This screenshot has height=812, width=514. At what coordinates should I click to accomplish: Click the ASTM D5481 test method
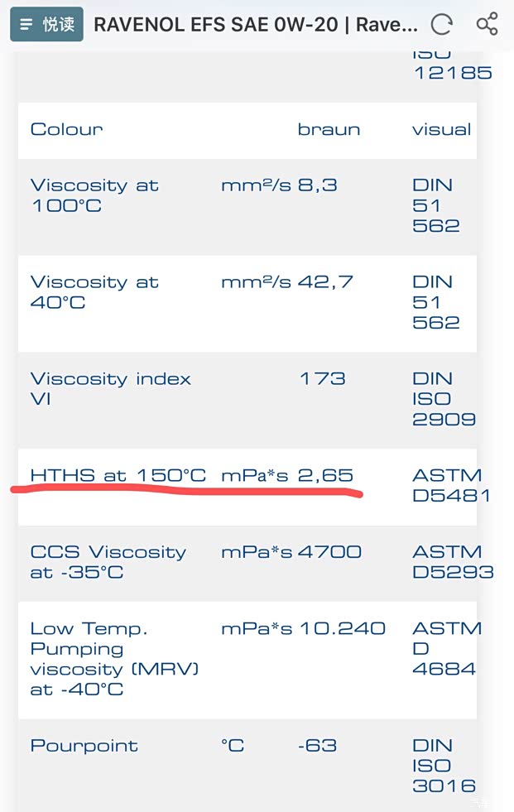451,486
